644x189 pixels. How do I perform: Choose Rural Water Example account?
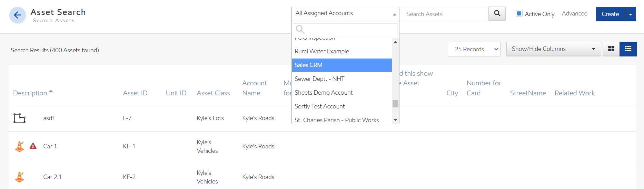coord(341,51)
